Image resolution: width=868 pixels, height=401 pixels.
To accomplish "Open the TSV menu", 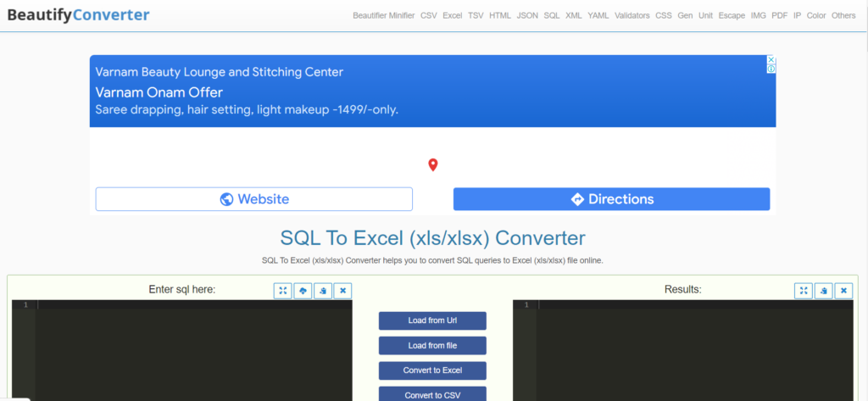I will pos(476,15).
